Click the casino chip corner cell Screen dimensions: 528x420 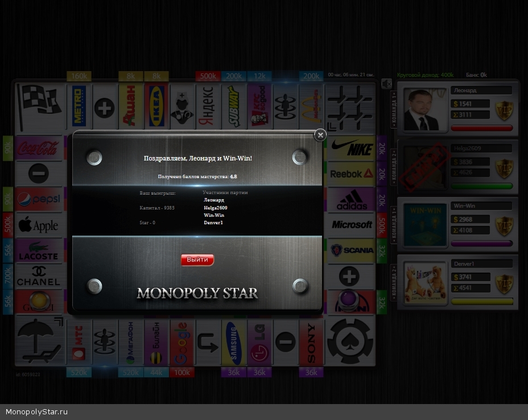[350, 341]
